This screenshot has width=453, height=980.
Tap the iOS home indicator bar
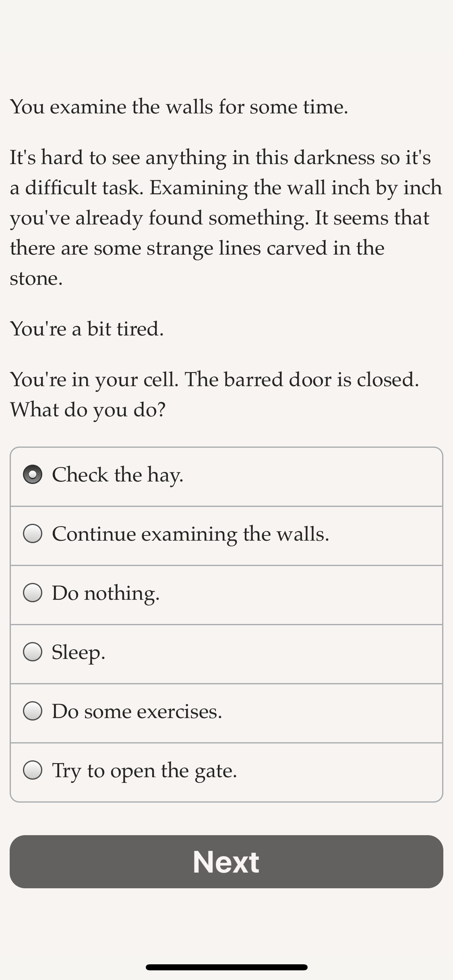226,968
